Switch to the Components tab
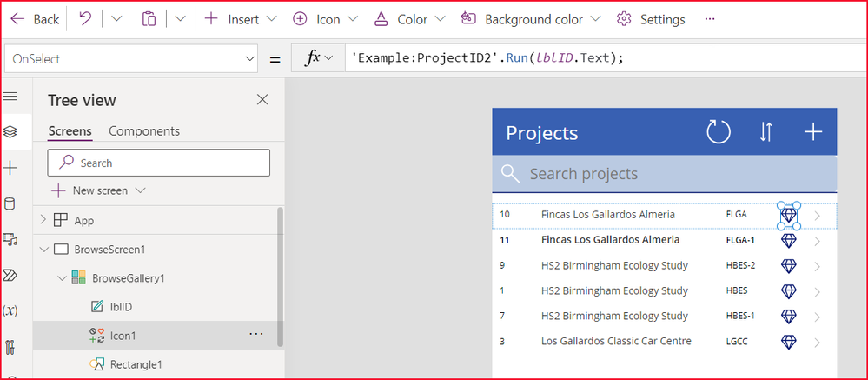The height and width of the screenshot is (380, 868). 144,131
